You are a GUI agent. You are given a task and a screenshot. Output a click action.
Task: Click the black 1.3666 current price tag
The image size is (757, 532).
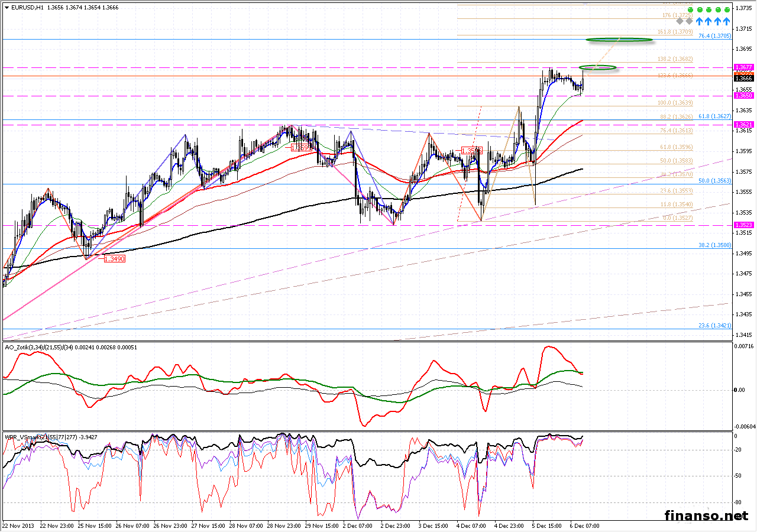743,78
